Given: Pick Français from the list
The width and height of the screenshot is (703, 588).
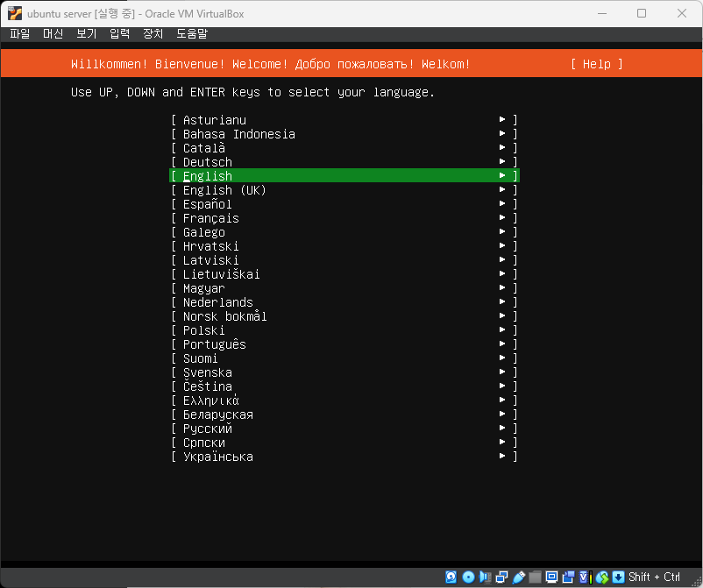Looking at the screenshot, I should 344,218.
